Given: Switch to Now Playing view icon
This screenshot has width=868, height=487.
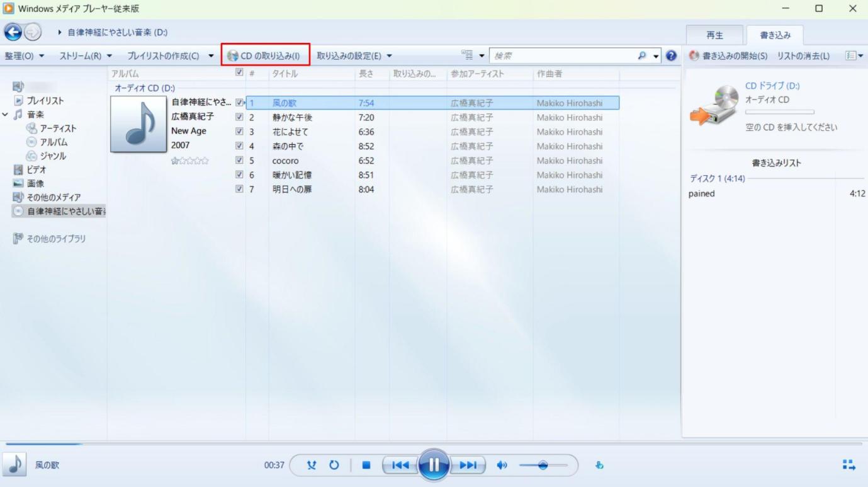Looking at the screenshot, I should (849, 466).
